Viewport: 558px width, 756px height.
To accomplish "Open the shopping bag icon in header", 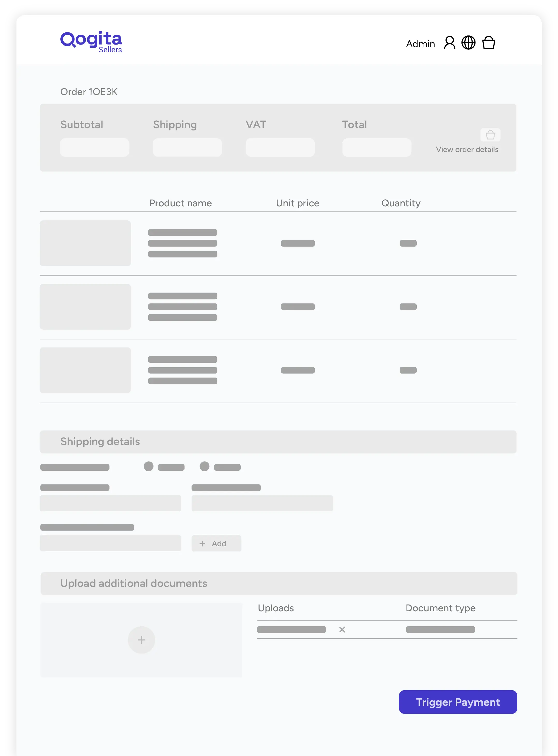I will click(488, 43).
